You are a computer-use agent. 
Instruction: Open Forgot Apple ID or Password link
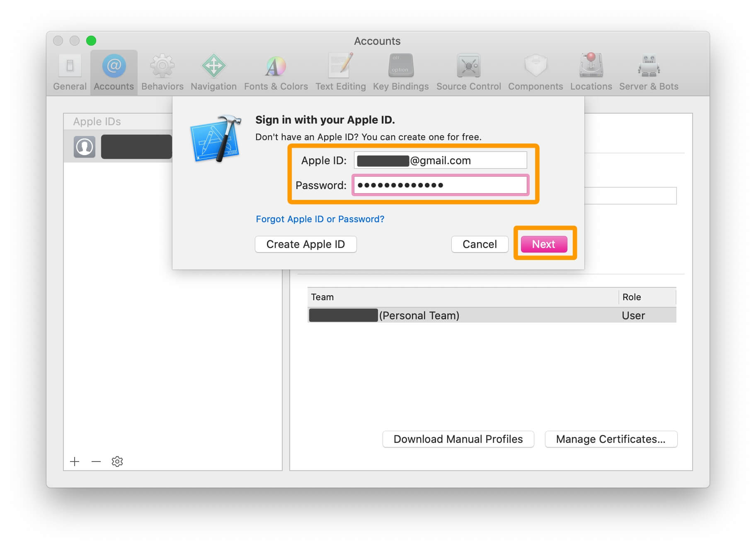pyautogui.click(x=320, y=219)
